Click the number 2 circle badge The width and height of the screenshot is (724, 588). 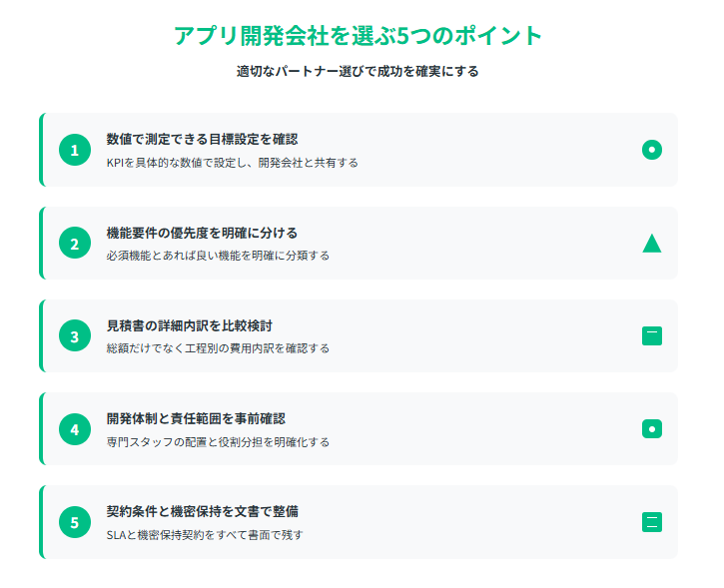click(x=75, y=243)
